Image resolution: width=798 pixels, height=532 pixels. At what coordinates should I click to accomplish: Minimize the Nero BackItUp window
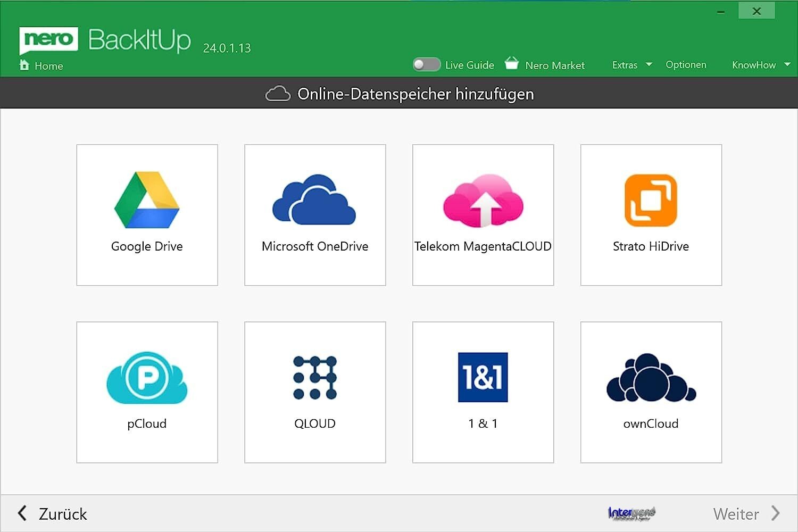point(721,12)
